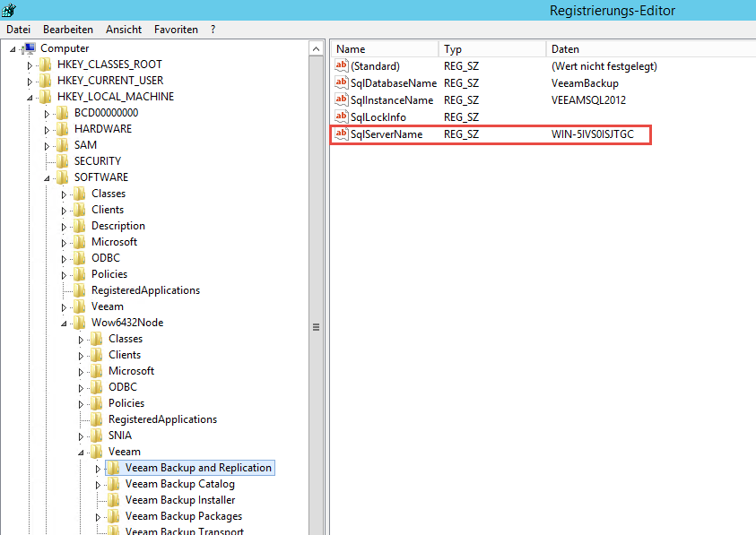Select the HKEY_CURRENT_USER folder icon
The width and height of the screenshot is (756, 535).
[x=46, y=81]
